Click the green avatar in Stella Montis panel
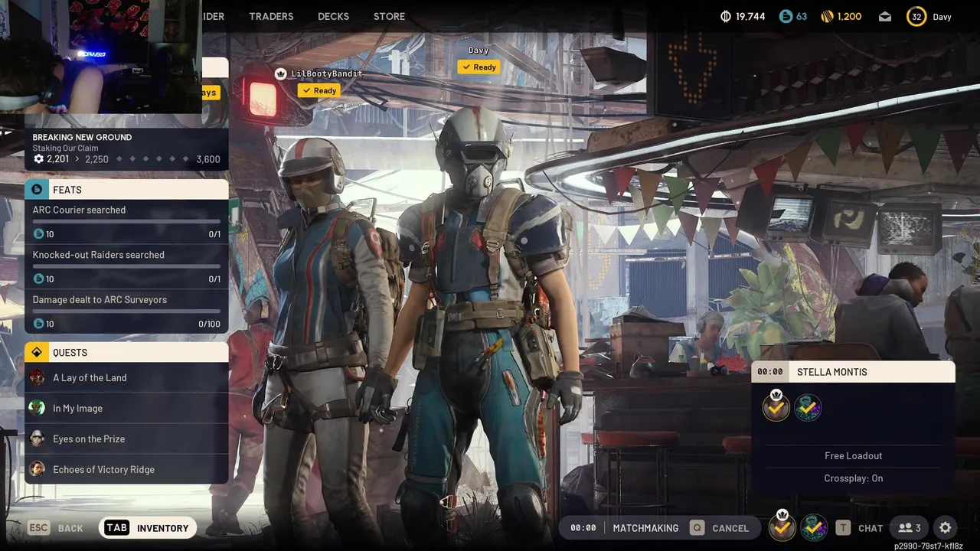Screen dimensions: 980x551 pos(808,408)
